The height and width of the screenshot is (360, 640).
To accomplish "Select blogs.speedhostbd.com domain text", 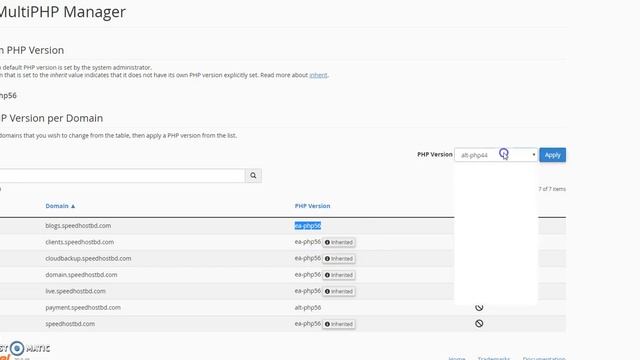I will click(x=78, y=226).
